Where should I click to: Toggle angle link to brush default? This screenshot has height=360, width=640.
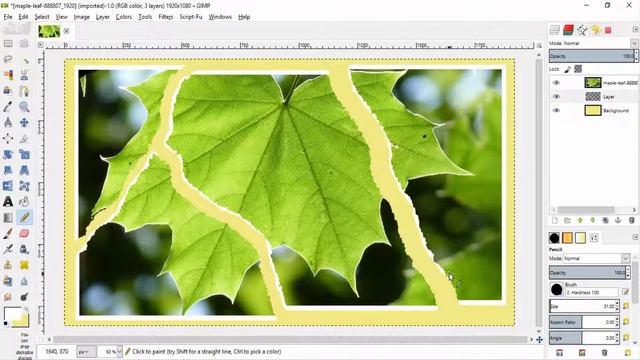(627, 338)
